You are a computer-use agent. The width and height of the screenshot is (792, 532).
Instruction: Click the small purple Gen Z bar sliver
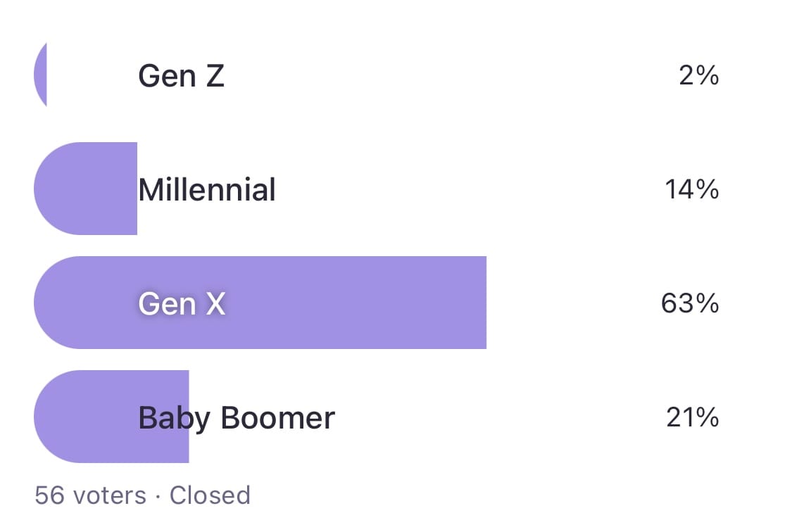(41, 75)
